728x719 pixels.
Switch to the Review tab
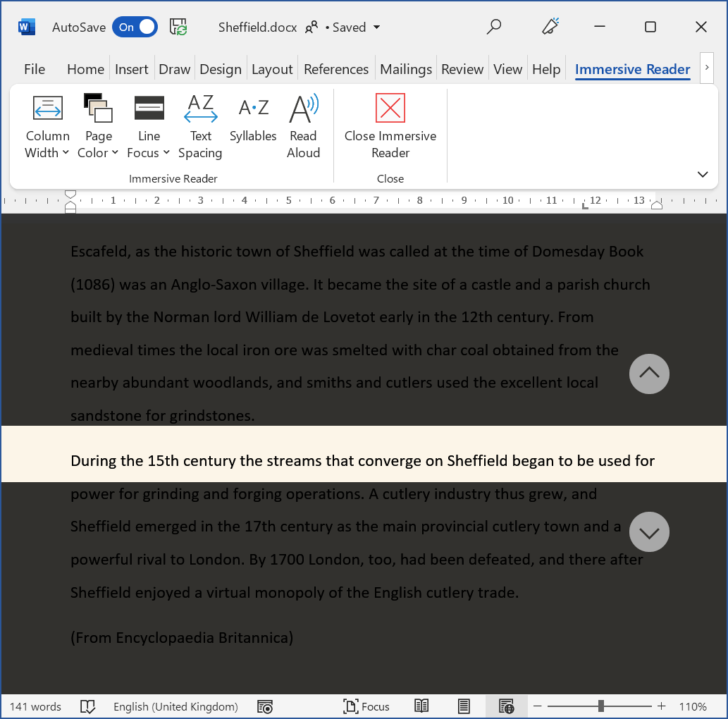click(462, 69)
